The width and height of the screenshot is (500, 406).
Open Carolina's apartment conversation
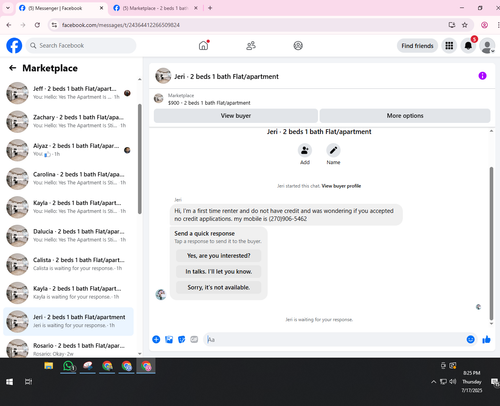coord(68,178)
